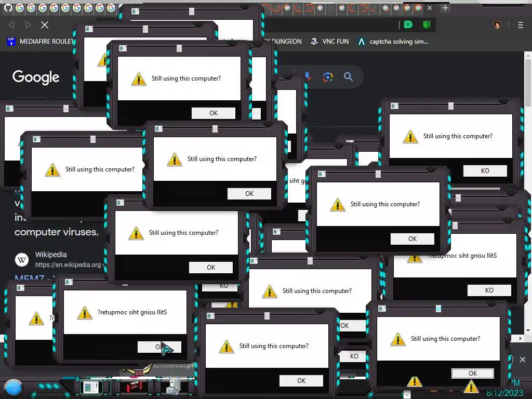Click the horizontal scrollbar right arrow
Screen dimensions: 532x399
[521, 338]
